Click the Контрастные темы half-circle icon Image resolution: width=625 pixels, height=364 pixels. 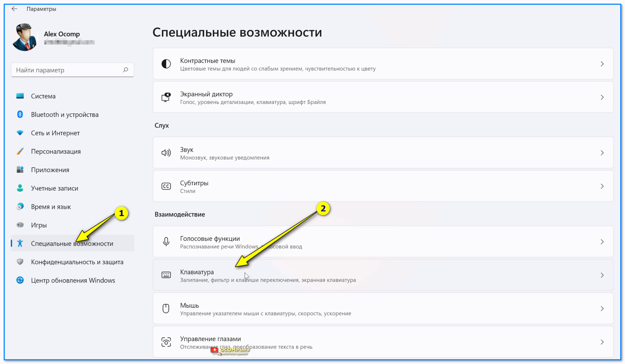click(x=166, y=64)
